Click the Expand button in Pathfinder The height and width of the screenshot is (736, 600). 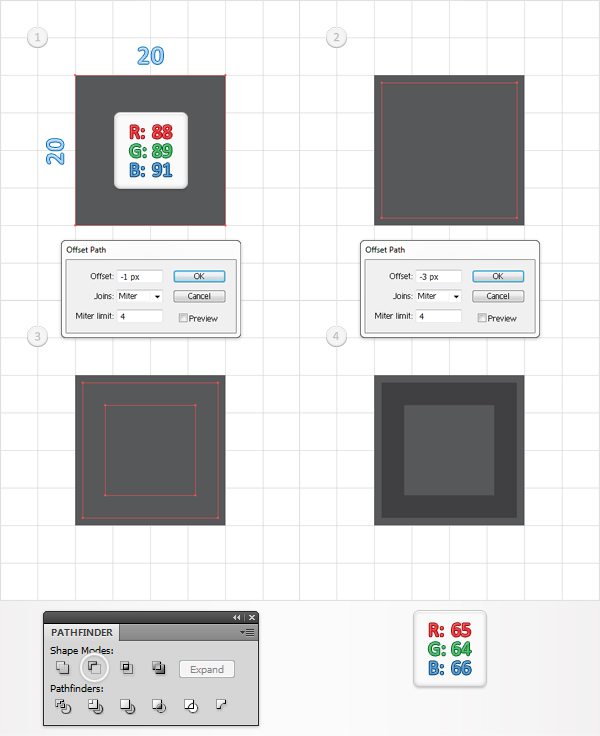[207, 669]
